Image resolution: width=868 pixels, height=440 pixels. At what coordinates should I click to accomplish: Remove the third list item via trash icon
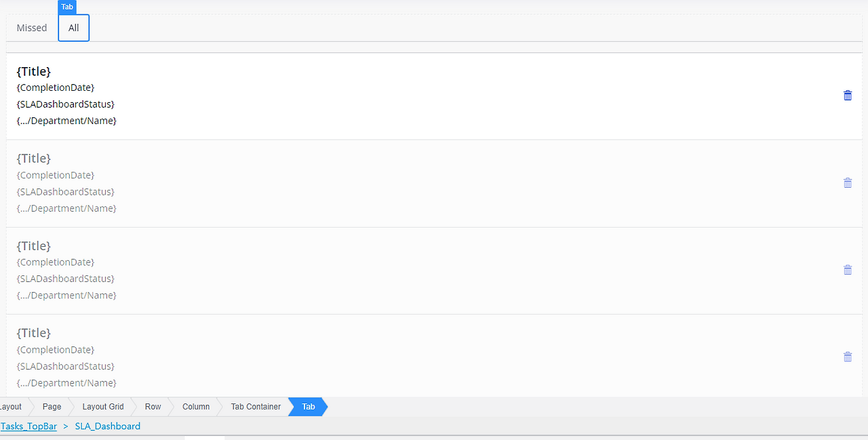pyautogui.click(x=848, y=269)
